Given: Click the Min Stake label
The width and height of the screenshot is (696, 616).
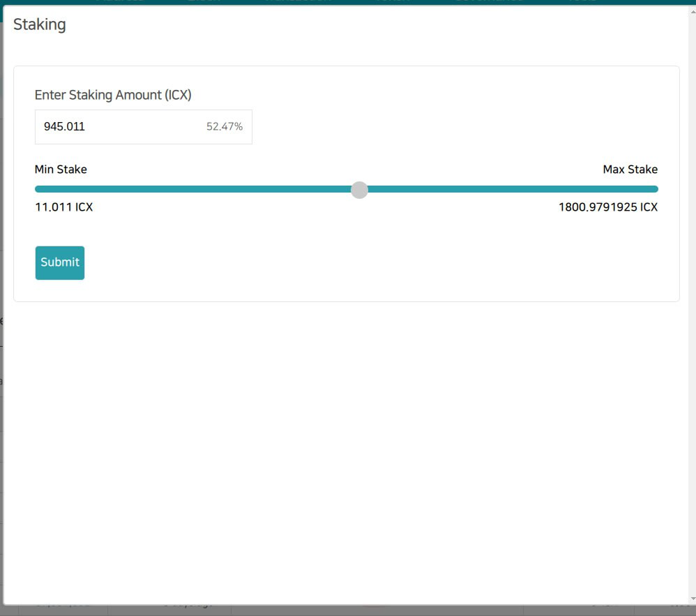Looking at the screenshot, I should pyautogui.click(x=61, y=170).
